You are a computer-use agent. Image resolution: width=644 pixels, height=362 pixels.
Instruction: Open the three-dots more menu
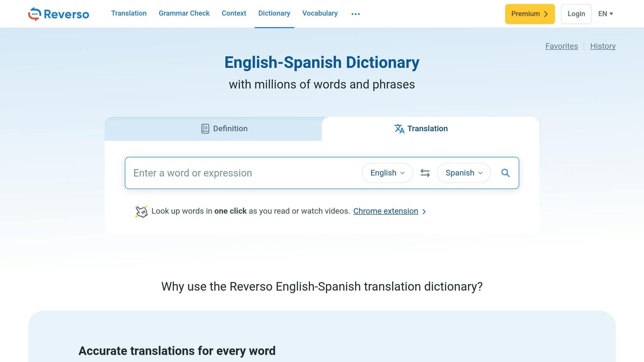[x=355, y=14]
